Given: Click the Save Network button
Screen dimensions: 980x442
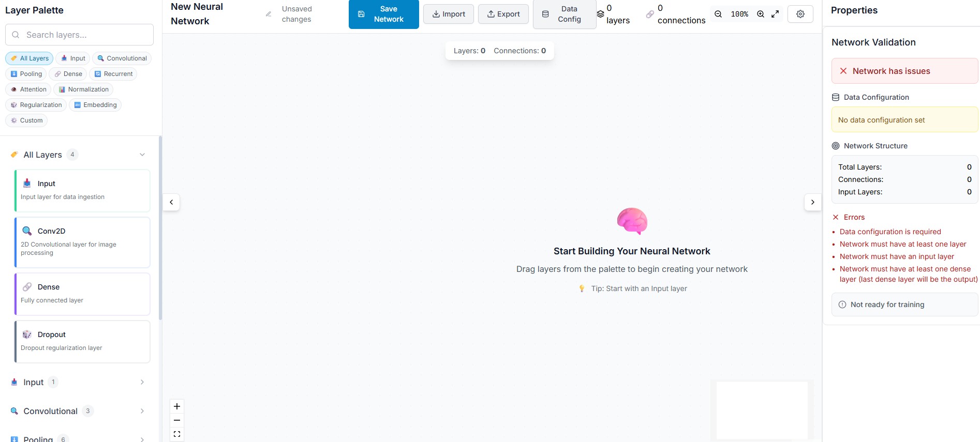Looking at the screenshot, I should click(384, 14).
